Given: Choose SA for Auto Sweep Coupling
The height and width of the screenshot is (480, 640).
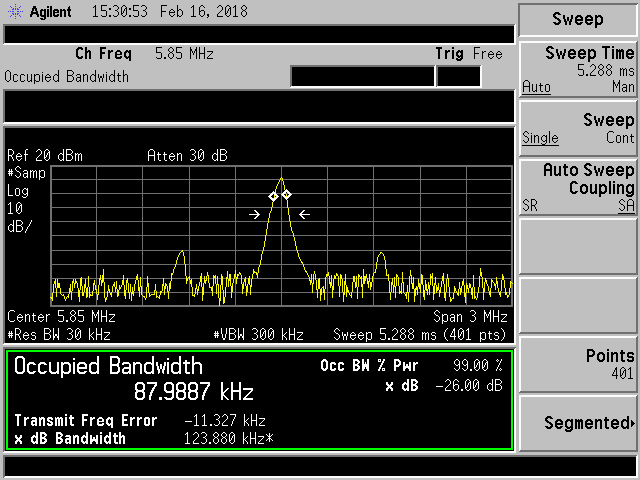Looking at the screenshot, I should tap(625, 205).
